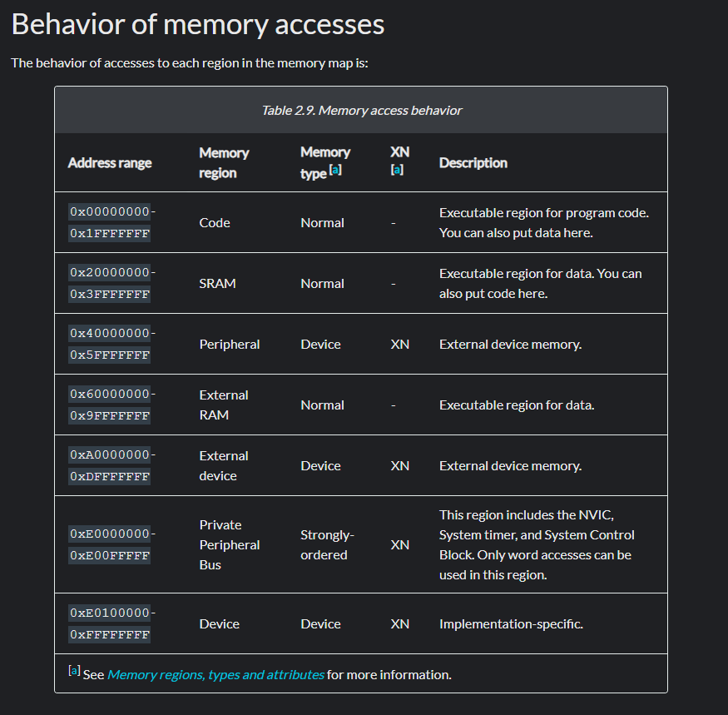728x715 pixels.
Task: Click address 0x00000000 in Code row
Action: [x=109, y=212]
